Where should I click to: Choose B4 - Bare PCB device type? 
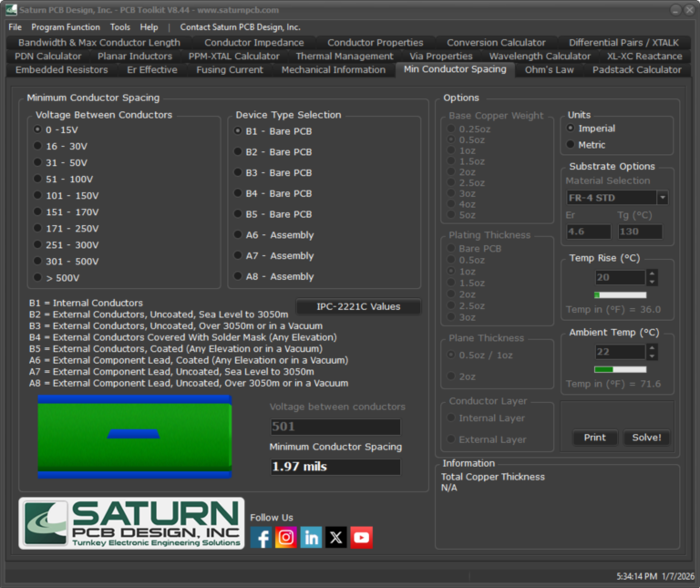(x=239, y=193)
